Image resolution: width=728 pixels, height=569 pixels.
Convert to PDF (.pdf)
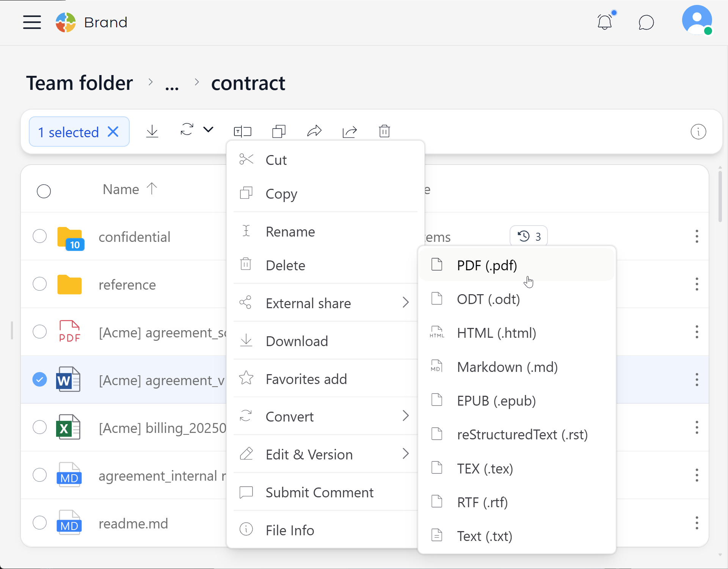tap(516, 265)
